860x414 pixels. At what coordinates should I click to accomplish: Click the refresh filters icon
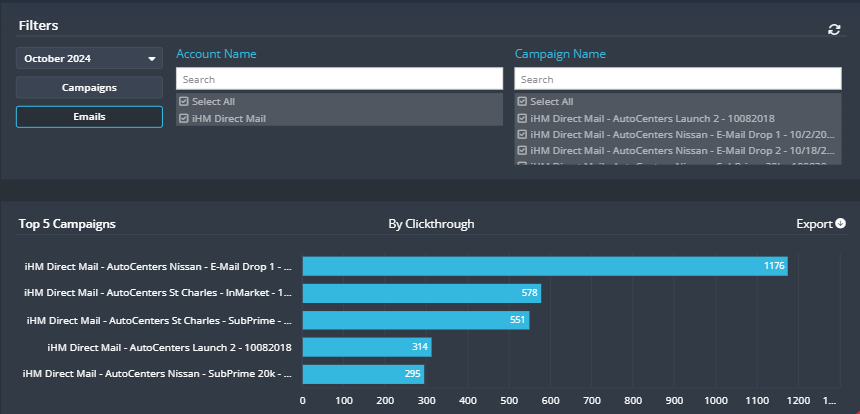tap(834, 30)
